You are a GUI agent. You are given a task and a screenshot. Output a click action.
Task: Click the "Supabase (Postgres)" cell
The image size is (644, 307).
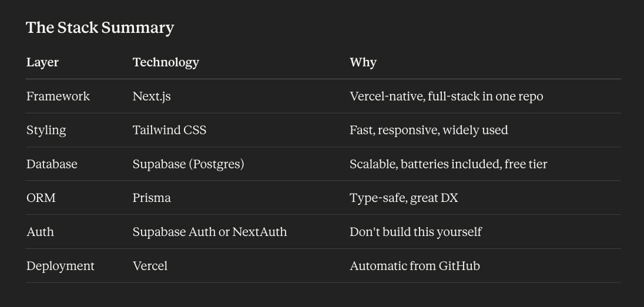pyautogui.click(x=188, y=164)
